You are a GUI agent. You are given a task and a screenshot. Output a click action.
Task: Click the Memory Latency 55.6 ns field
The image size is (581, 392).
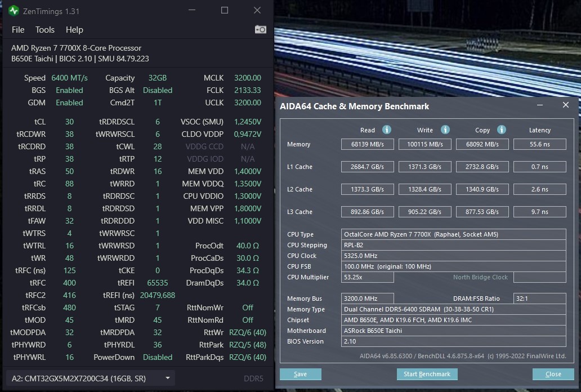tap(539, 144)
